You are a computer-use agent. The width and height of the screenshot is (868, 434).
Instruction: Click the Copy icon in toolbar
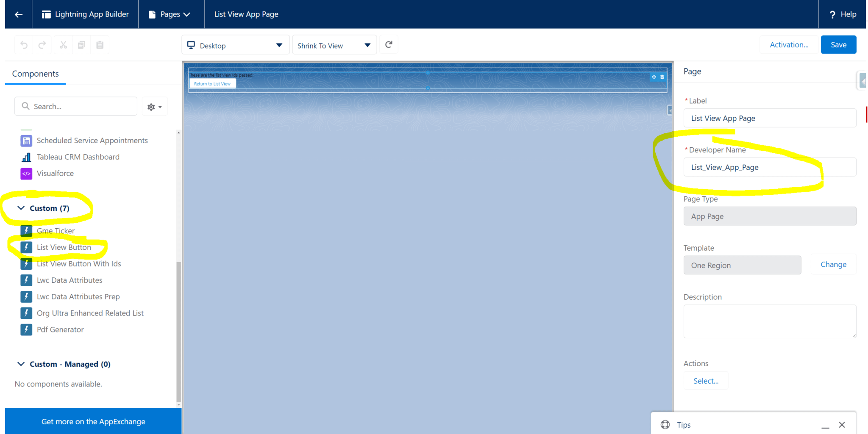pos(81,45)
